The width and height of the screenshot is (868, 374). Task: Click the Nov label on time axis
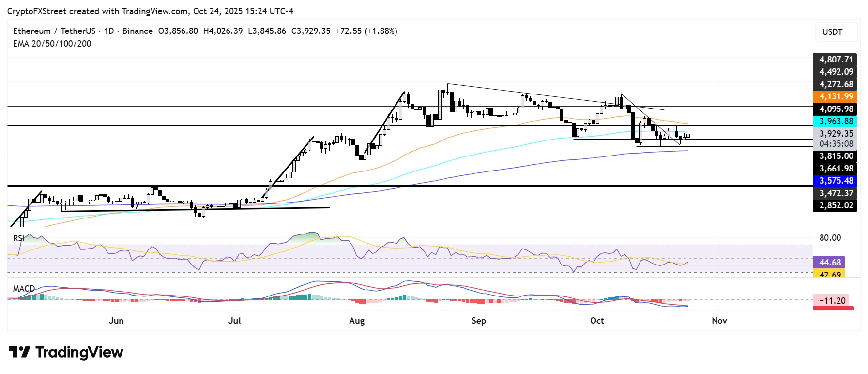point(719,321)
